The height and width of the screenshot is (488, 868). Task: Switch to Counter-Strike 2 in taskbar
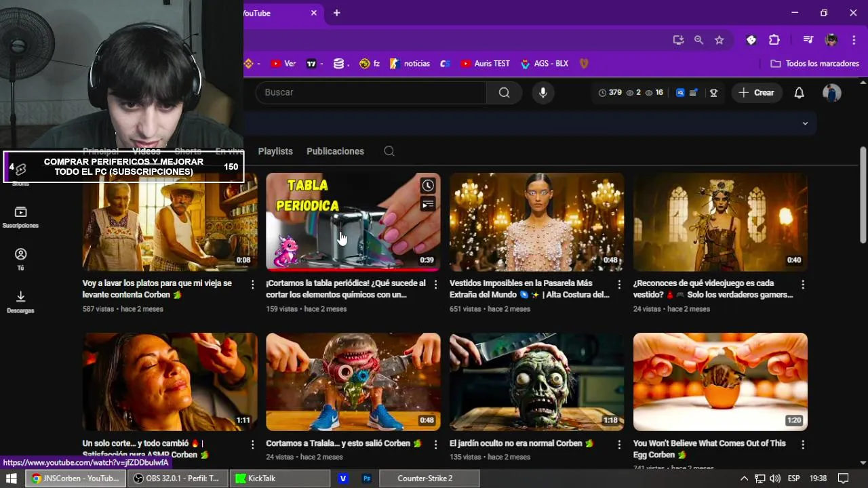point(429,479)
